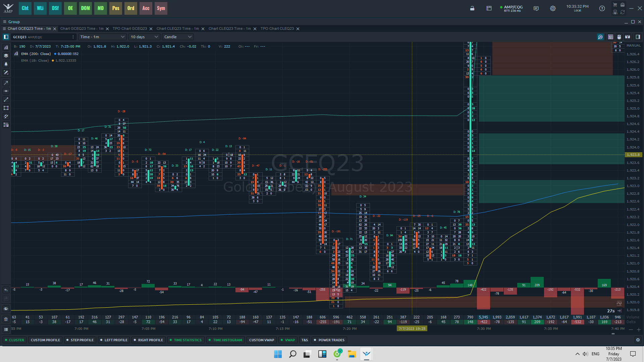
Task: Open the Sym symbols button
Action: click(x=161, y=8)
